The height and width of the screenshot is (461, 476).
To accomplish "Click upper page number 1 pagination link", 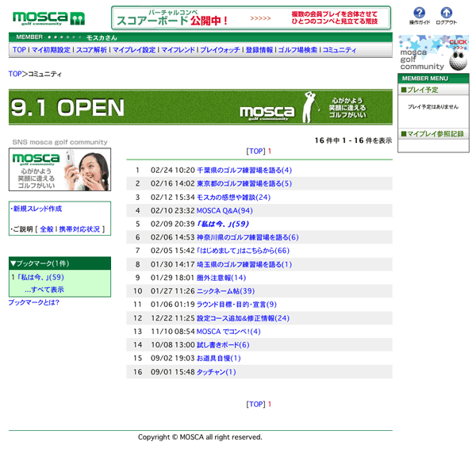I will point(269,151).
